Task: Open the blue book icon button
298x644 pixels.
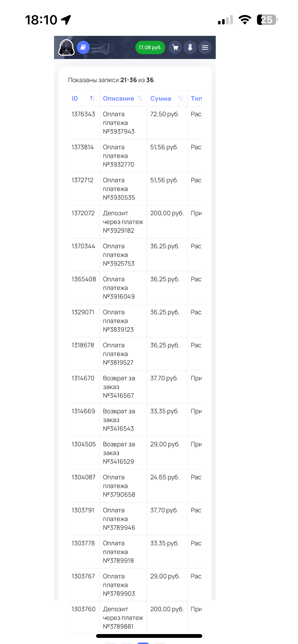Action: [83, 47]
